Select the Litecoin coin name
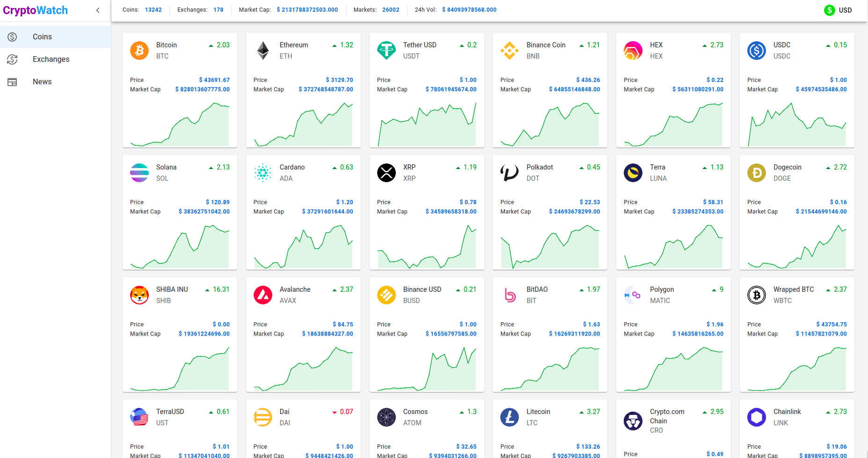 pyautogui.click(x=539, y=412)
